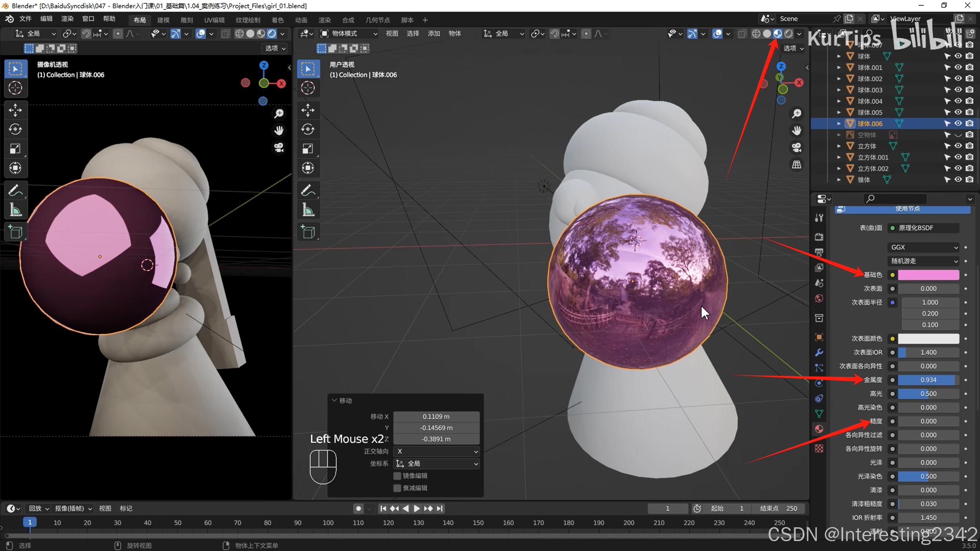This screenshot has width=980, height=551.
Task: Switch to material preview shading in right viewport
Action: click(777, 34)
